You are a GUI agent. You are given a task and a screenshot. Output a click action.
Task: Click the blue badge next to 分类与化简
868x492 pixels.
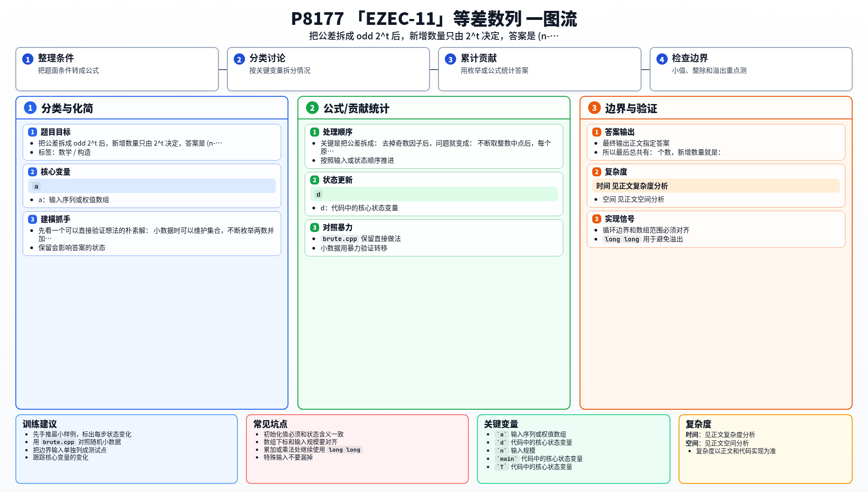pyautogui.click(x=30, y=108)
